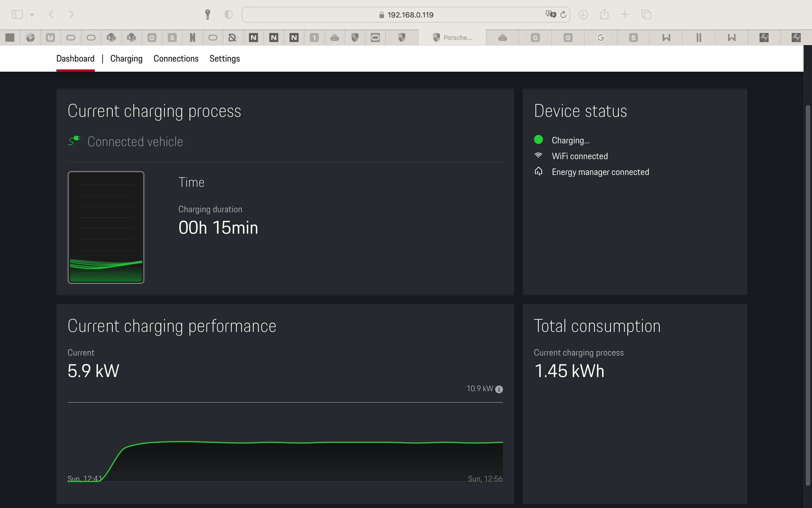This screenshot has height=508, width=812.
Task: Click the 'Connected vehicle' label
Action: (x=135, y=141)
